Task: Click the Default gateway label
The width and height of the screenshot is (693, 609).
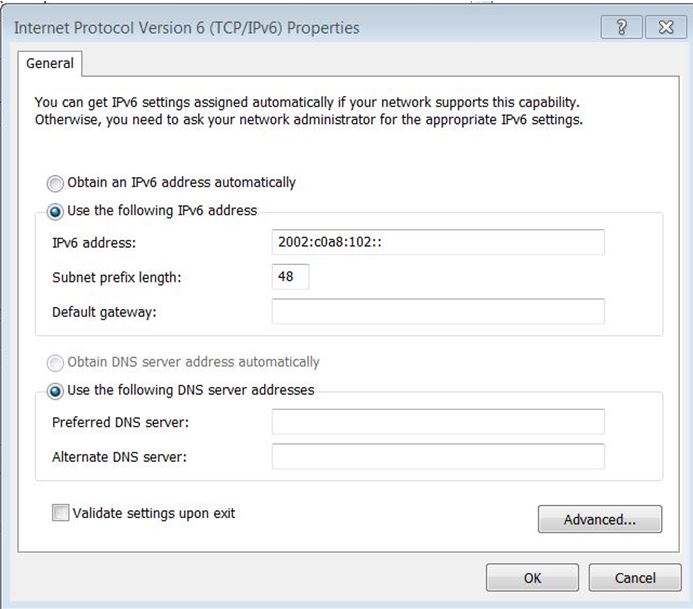Action: (x=104, y=311)
